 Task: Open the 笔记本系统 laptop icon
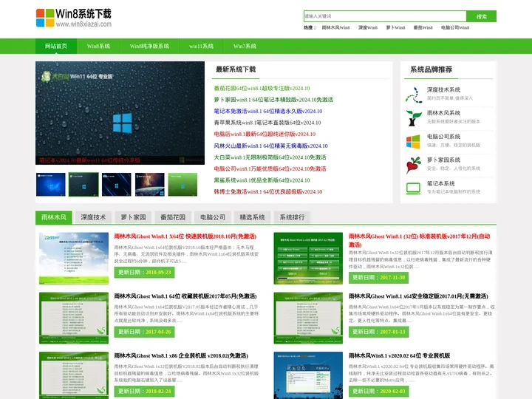pos(413,188)
